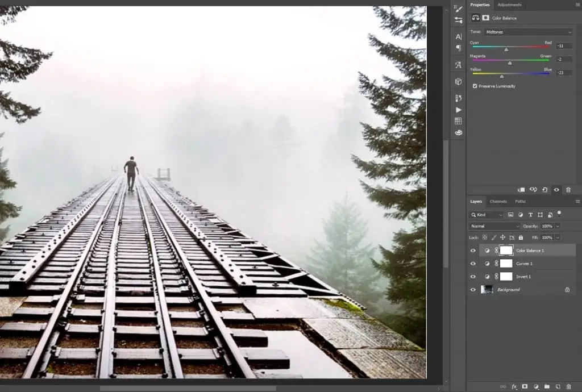582x392 pixels.
Task: Click the Lock all padlock icon
Action: [521, 237]
